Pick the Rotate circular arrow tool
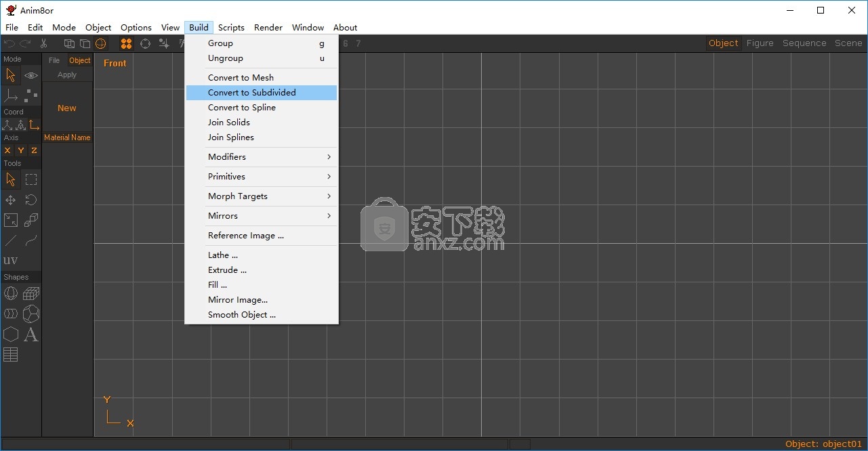868x451 pixels. coord(31,200)
